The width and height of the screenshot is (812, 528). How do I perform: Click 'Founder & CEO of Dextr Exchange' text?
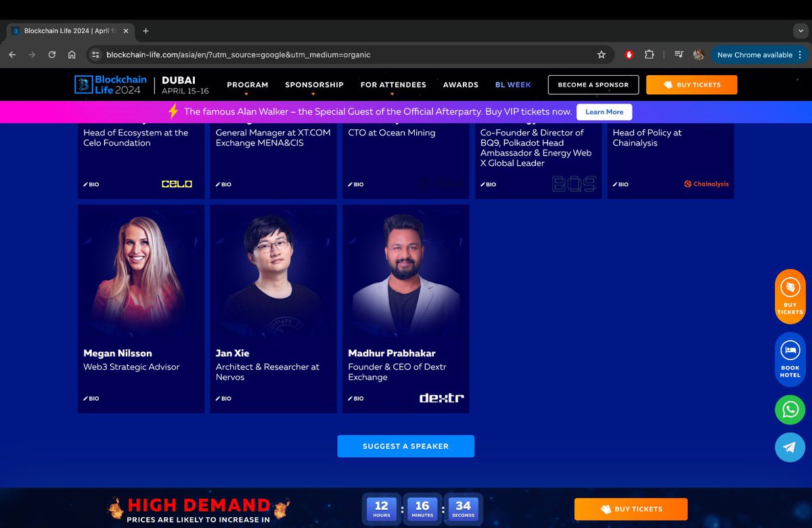[397, 372]
